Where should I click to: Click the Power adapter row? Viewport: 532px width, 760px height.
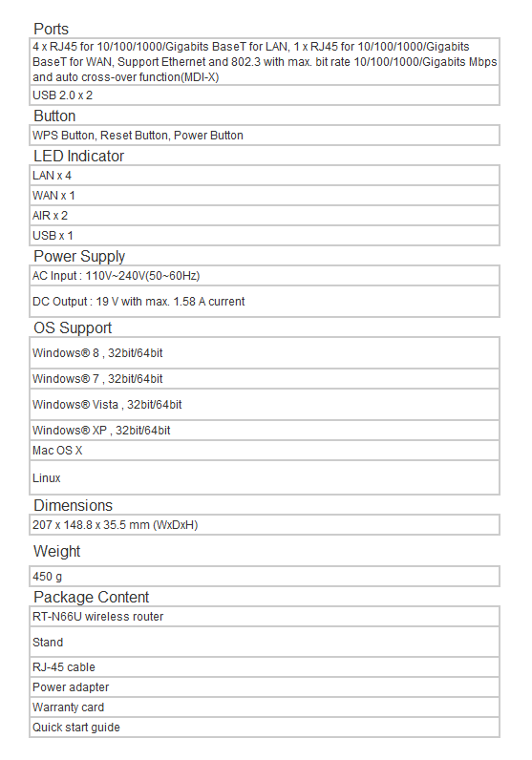click(265, 686)
